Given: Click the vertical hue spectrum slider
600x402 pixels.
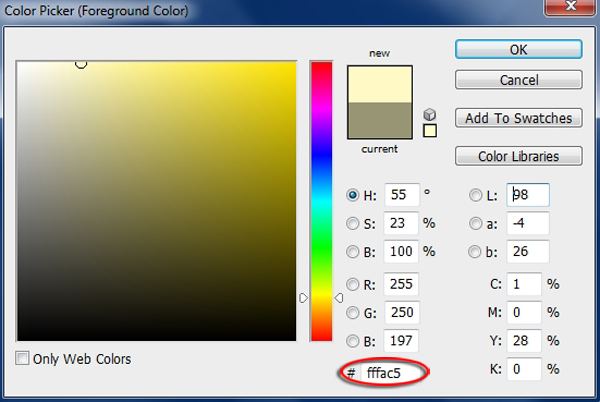Looking at the screenshot, I should (321, 200).
